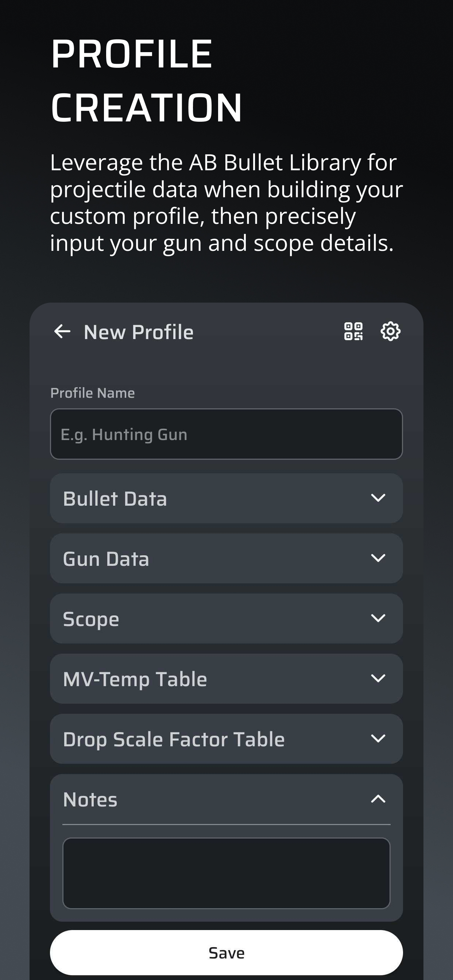Viewport: 453px width, 980px height.
Task: Click the chevron on Bullet Data row
Action: coord(378,498)
